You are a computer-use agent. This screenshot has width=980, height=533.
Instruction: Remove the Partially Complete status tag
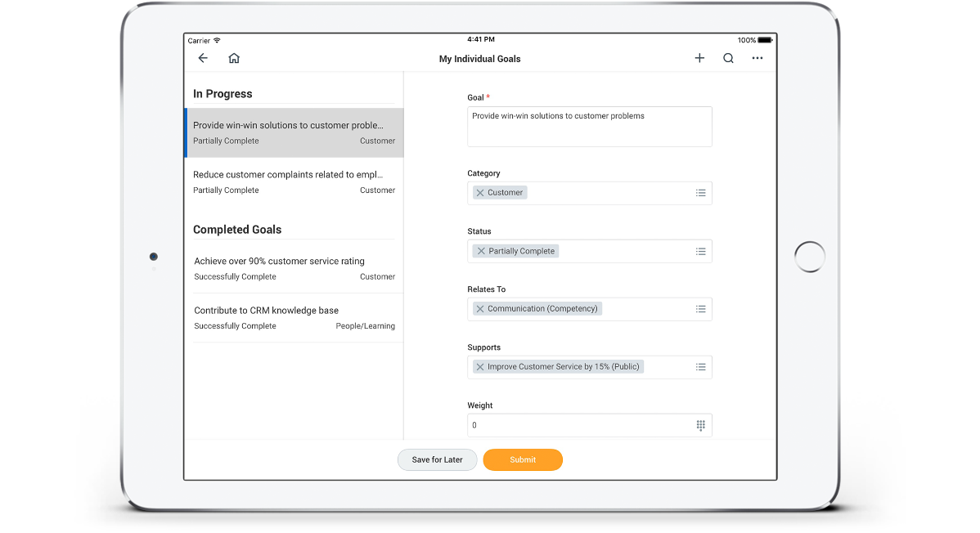point(481,251)
